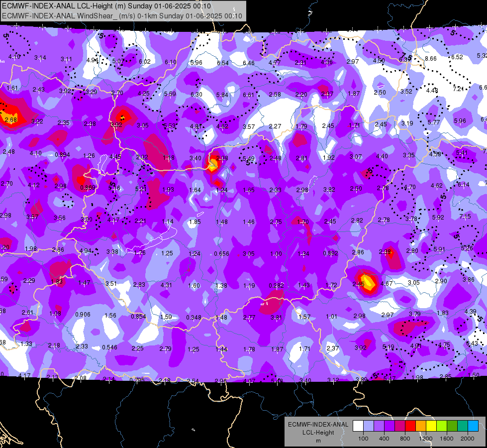Click the wind shear value 4.31
This screenshot has width=487, height=448.
[166, 285]
